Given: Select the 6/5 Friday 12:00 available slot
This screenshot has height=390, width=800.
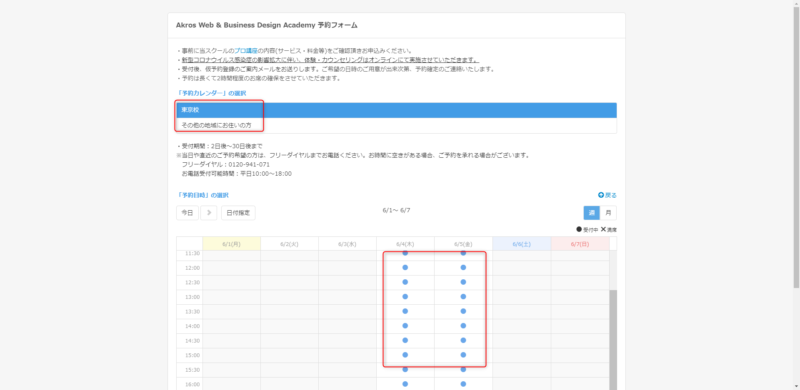Looking at the screenshot, I should click(x=463, y=267).
